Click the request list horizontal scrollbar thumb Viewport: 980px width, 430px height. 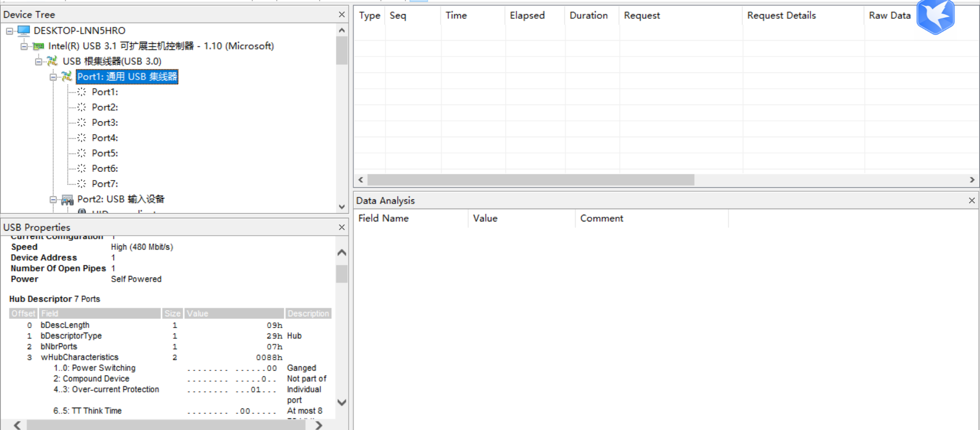click(531, 180)
